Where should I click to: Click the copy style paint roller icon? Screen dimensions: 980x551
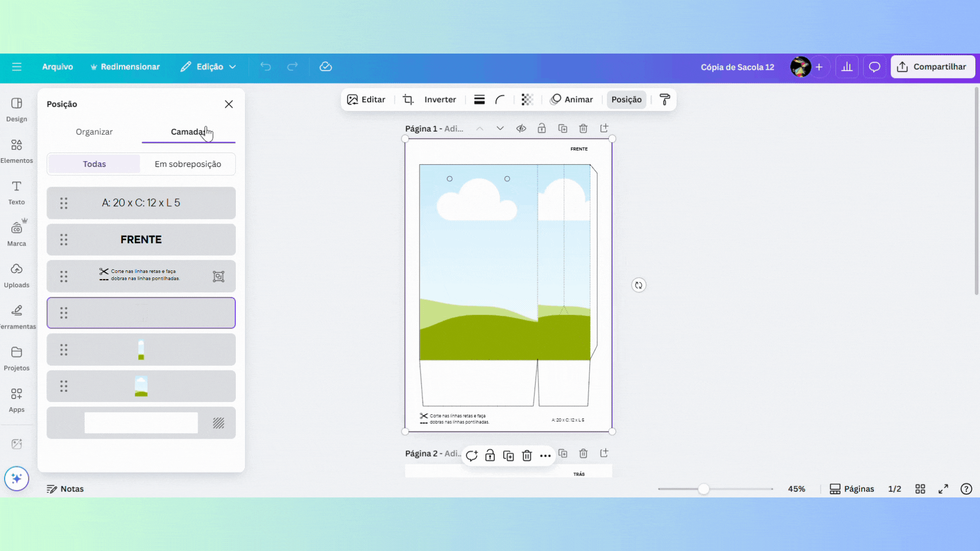(665, 99)
